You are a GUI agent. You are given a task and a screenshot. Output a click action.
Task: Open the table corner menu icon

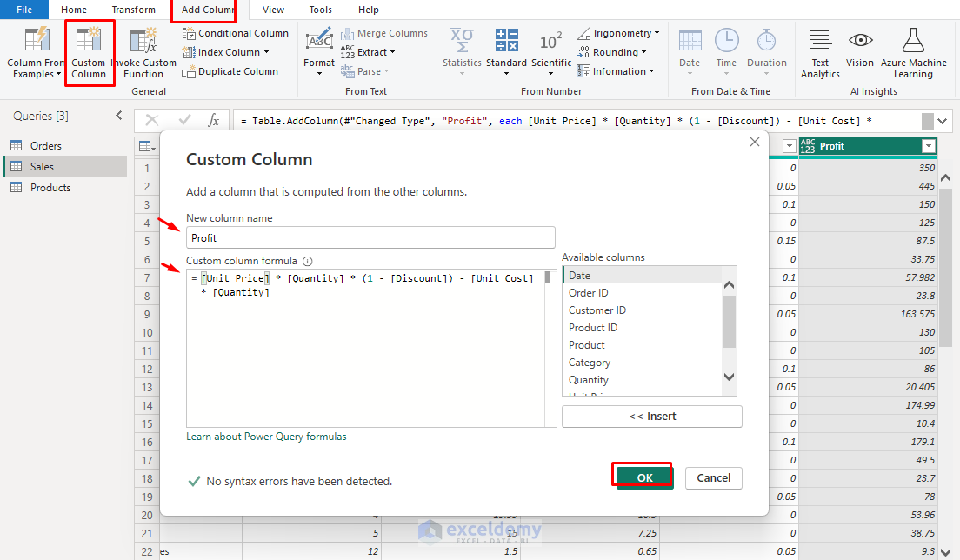click(147, 146)
